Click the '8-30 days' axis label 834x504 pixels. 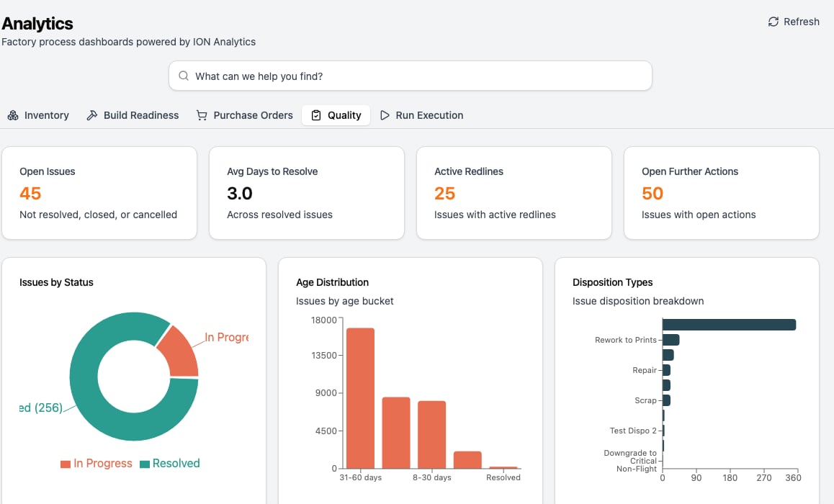(x=432, y=477)
